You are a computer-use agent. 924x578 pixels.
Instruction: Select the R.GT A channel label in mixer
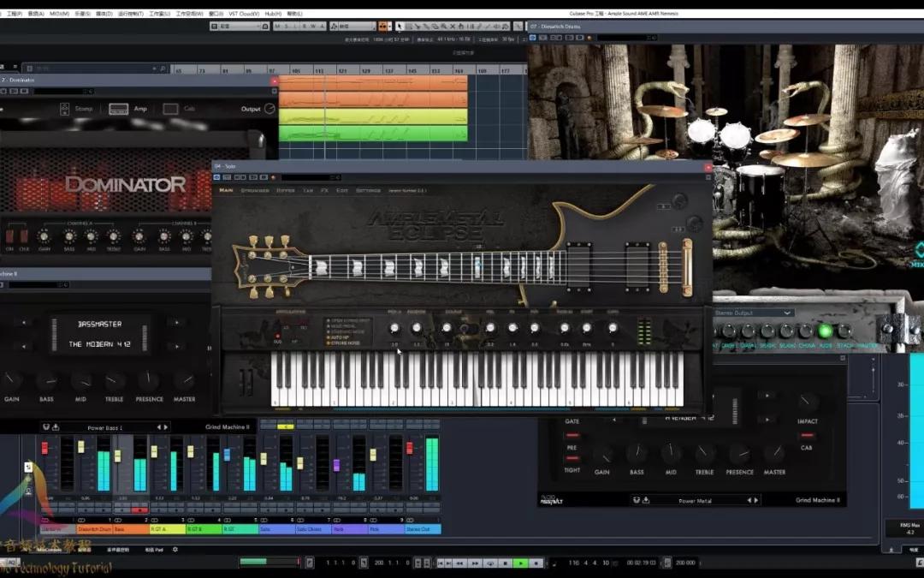tap(167, 529)
